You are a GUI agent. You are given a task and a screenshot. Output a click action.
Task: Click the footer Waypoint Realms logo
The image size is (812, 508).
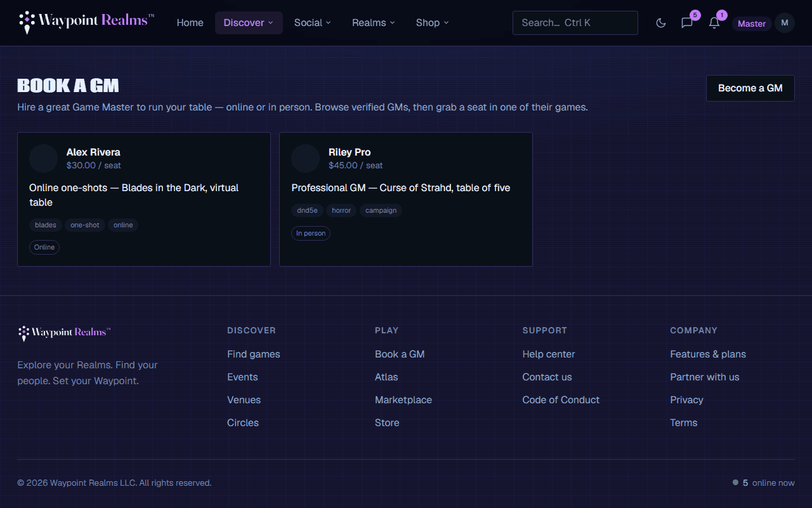[x=64, y=332]
